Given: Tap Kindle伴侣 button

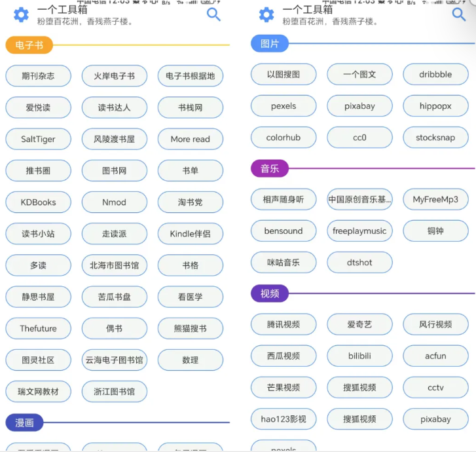Looking at the screenshot, I should 191,234.
